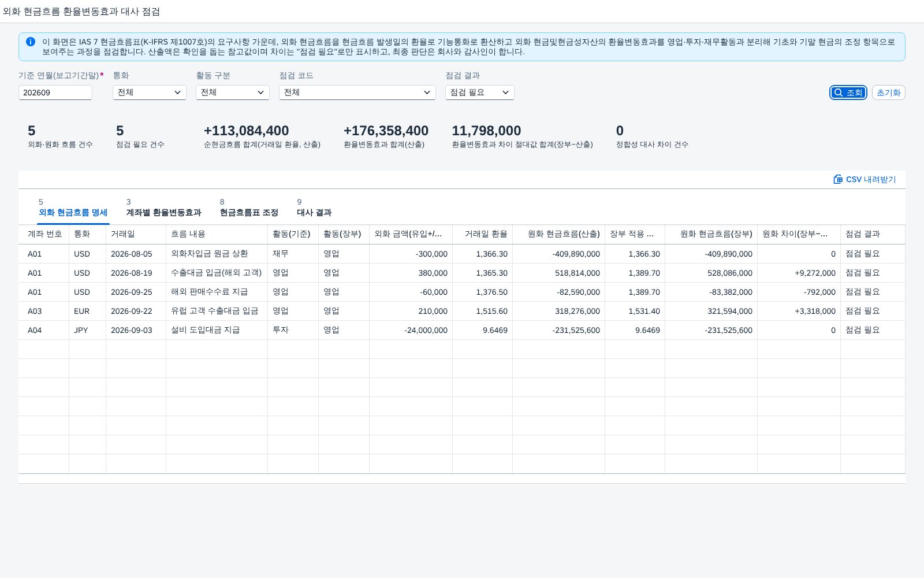Screen dimensions: 924x578
Task: Select the 대사 결과 tab
Action: (x=314, y=208)
